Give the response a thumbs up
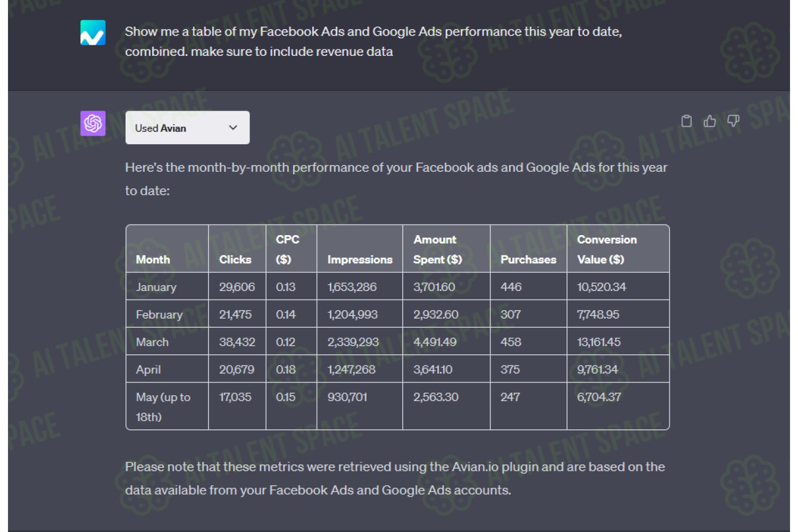This screenshot has width=798, height=532. 710,121
